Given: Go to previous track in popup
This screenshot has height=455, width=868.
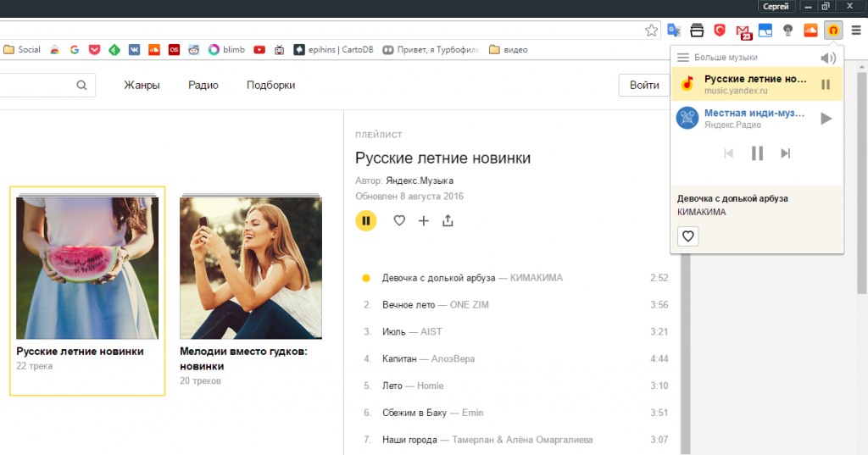Looking at the screenshot, I should click(x=728, y=153).
